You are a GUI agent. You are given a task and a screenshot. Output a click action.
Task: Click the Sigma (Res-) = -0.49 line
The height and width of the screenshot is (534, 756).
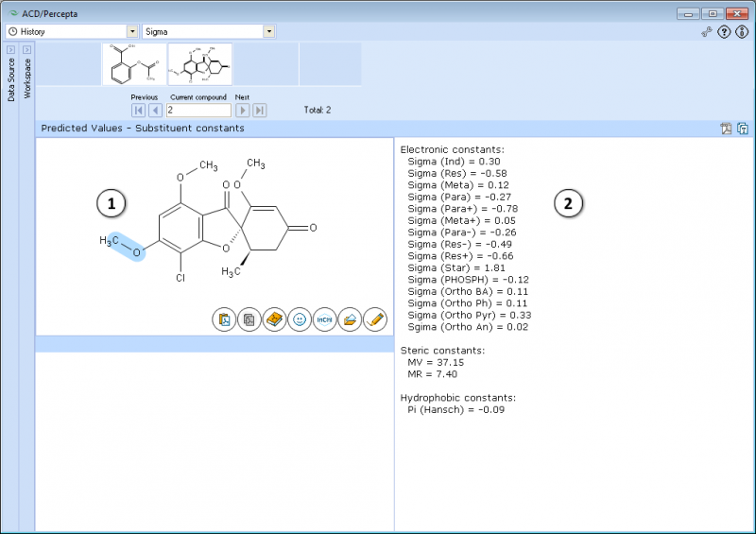[459, 245]
